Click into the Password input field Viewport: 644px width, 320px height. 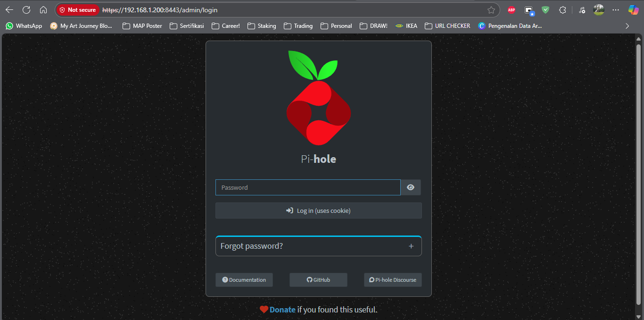[x=308, y=187]
